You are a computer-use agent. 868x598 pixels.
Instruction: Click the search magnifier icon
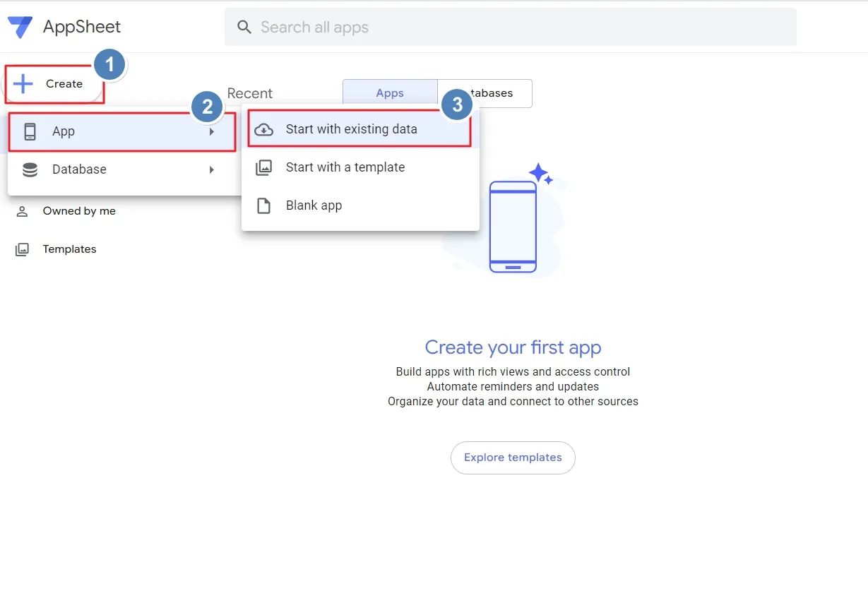pos(244,28)
